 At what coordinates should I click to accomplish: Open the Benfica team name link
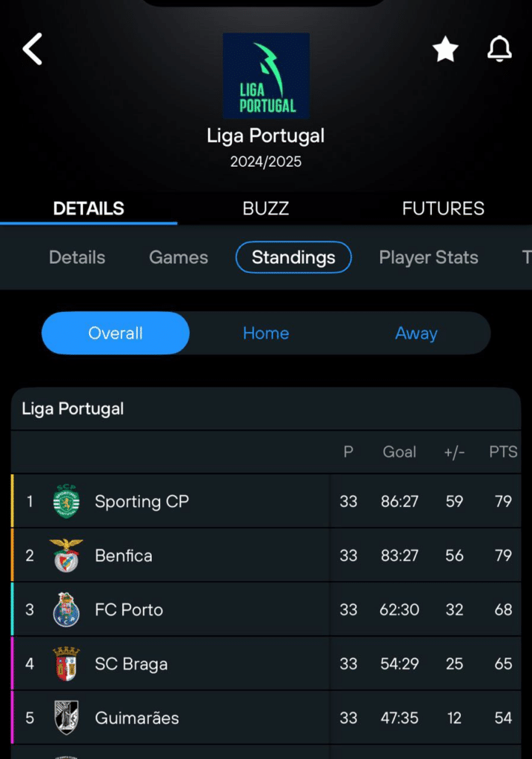(124, 556)
